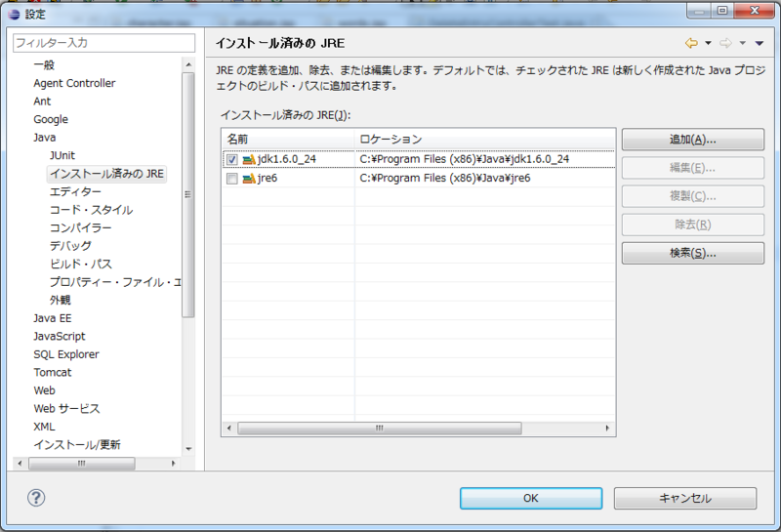This screenshot has width=781, height=532.
Task: Select the Web tree item
Action: [x=44, y=390]
